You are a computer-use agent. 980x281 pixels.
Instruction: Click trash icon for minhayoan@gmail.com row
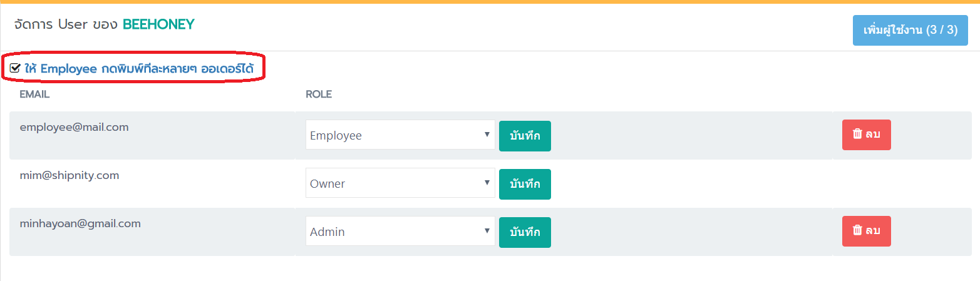click(857, 230)
